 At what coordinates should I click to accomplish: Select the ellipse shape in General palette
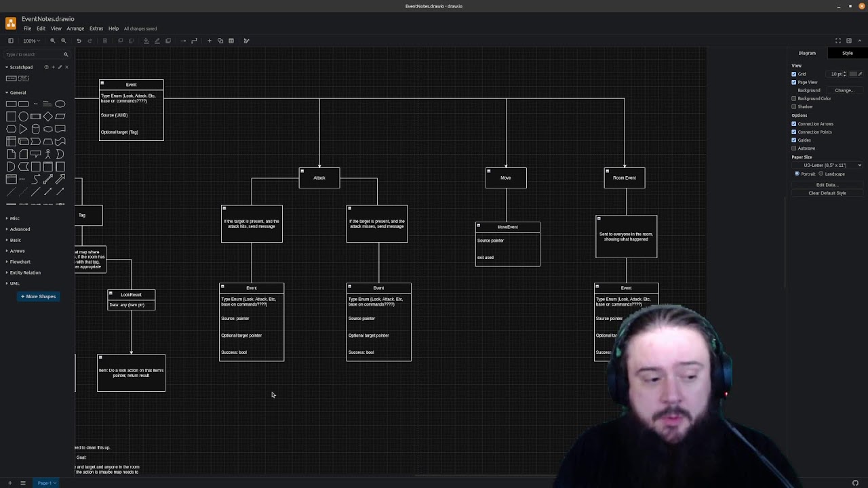click(x=60, y=104)
